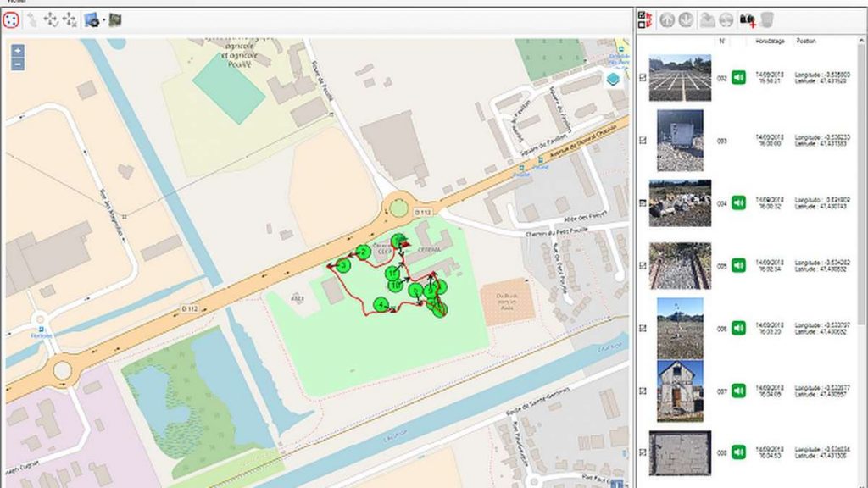The width and height of the screenshot is (868, 488).
Task: Select green map marker number 4
Action: click(381, 304)
